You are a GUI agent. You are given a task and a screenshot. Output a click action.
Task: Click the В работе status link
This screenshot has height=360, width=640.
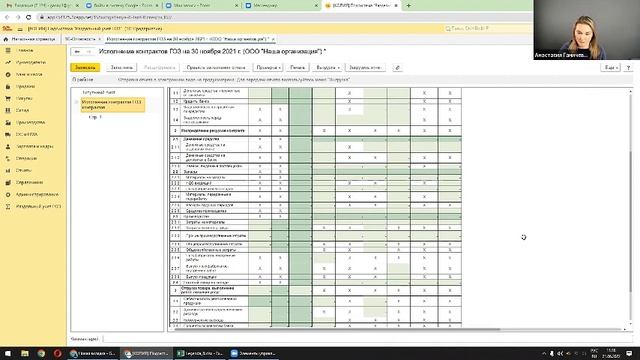point(83,80)
